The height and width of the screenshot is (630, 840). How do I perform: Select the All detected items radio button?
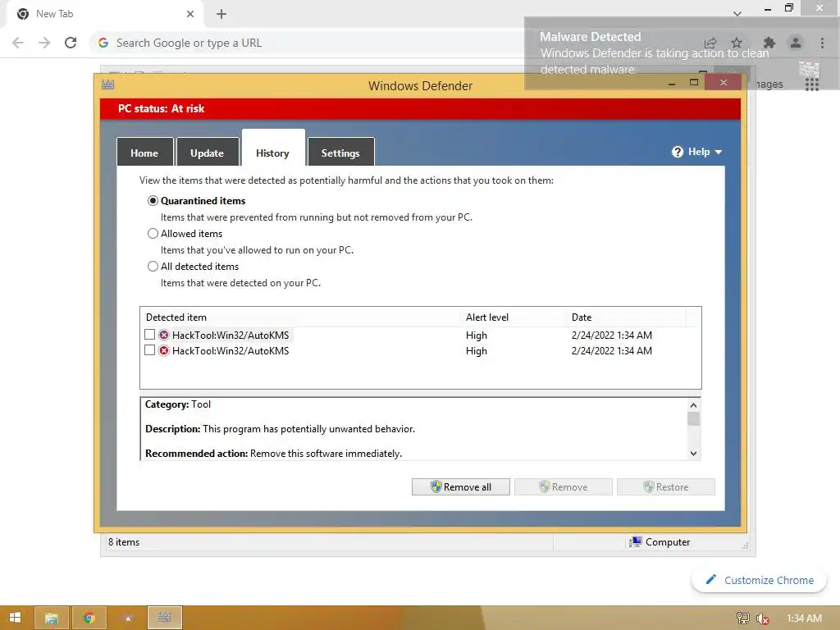click(x=153, y=267)
